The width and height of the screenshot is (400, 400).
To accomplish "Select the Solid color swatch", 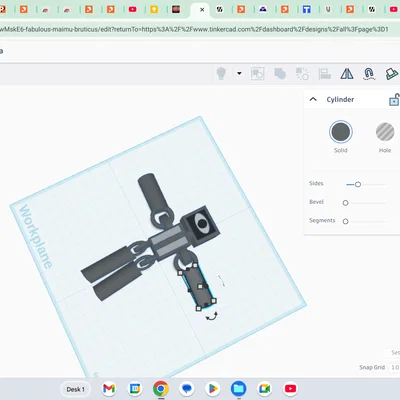I will pyautogui.click(x=341, y=132).
